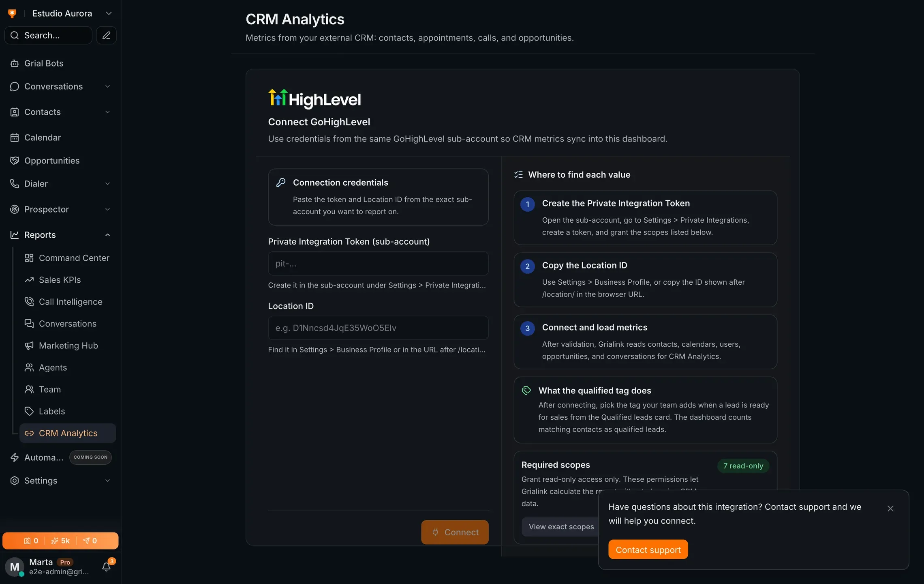Open Conversations under Reports

tap(68, 324)
